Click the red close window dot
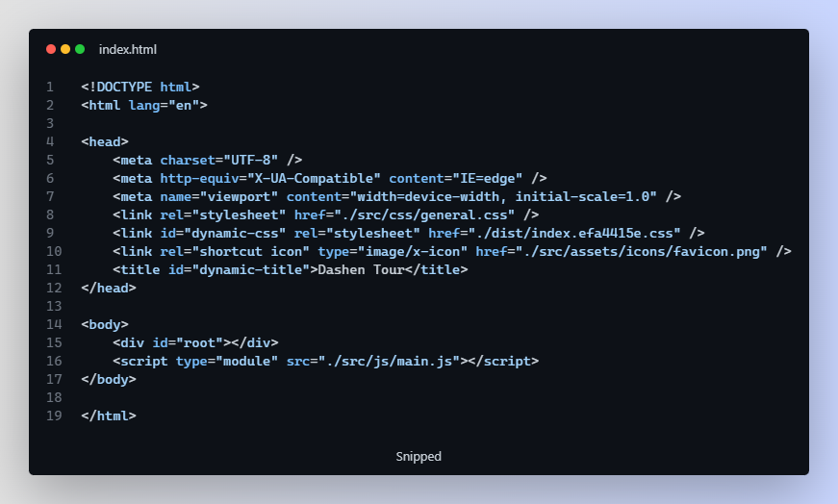This screenshot has width=838, height=504. pos(51,49)
